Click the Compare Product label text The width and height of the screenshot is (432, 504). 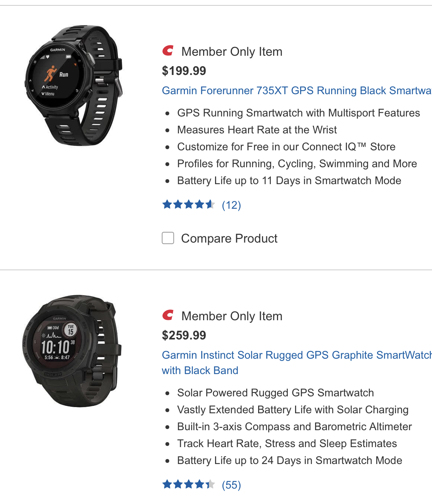[x=229, y=238]
